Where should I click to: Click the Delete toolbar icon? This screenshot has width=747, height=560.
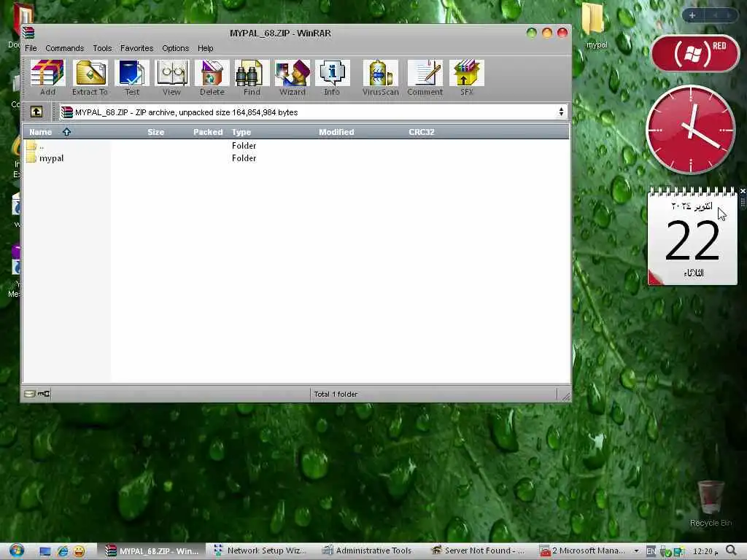pyautogui.click(x=212, y=77)
